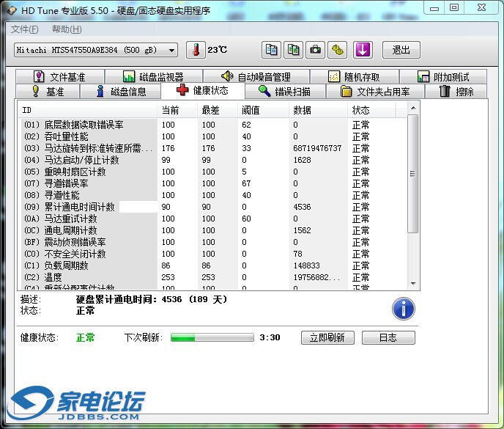Switch to the 擦除 tab
Screen dimensions: 504x429
(x=456, y=92)
